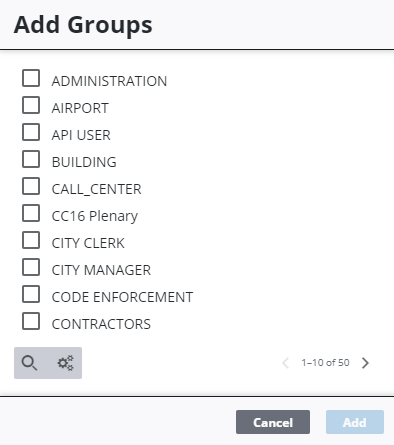Check the ADMINISTRATION checkbox
This screenshot has height=445, width=394.
[x=31, y=78]
